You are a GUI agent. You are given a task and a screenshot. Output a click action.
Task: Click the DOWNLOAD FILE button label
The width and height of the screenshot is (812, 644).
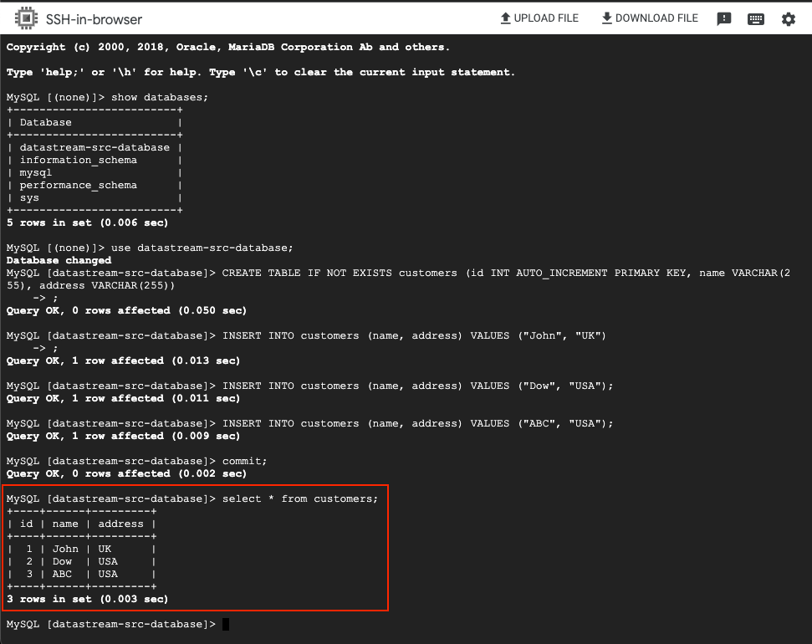click(x=656, y=18)
